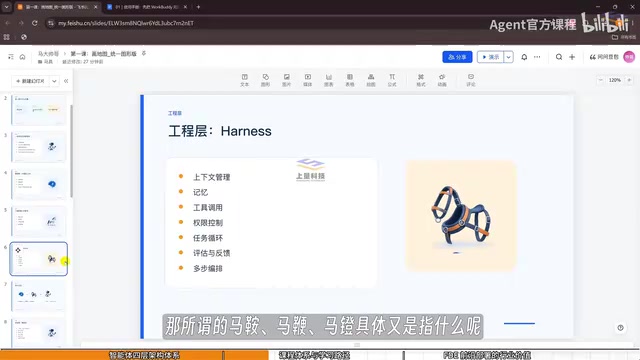Collapse the slide thumbnail panel
Viewport: 640px width, 360px height.
(66, 81)
